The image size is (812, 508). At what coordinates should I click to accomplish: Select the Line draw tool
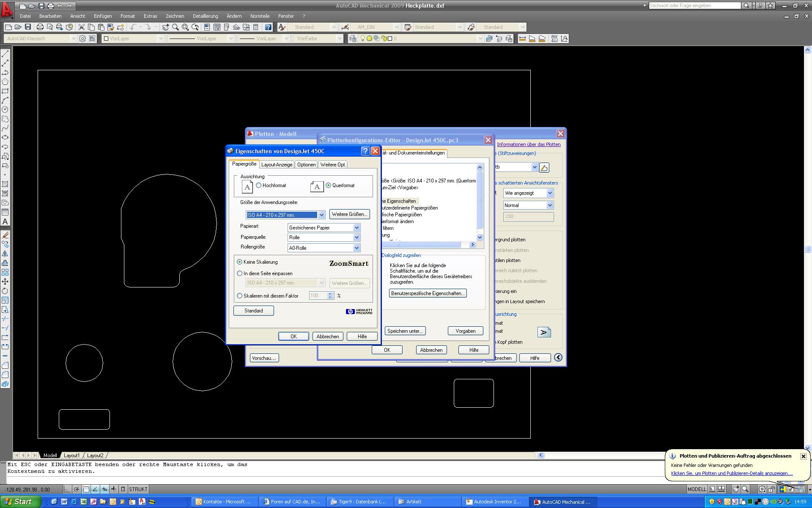pos(5,54)
